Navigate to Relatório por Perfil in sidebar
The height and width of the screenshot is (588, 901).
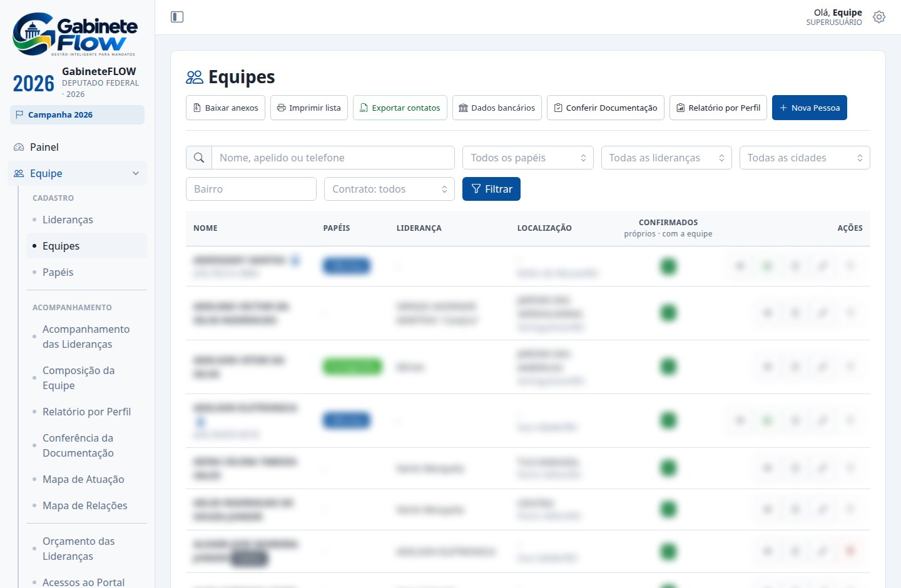86,412
